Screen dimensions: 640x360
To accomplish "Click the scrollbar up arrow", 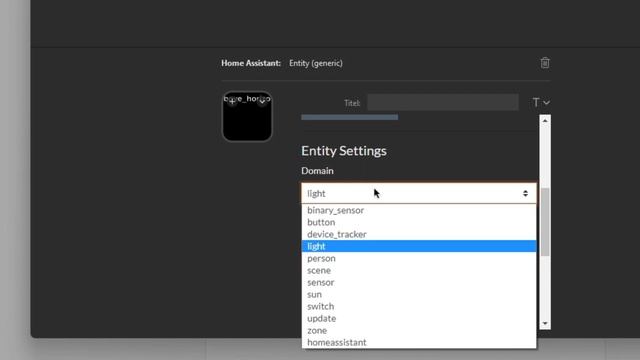I will tap(545, 120).
